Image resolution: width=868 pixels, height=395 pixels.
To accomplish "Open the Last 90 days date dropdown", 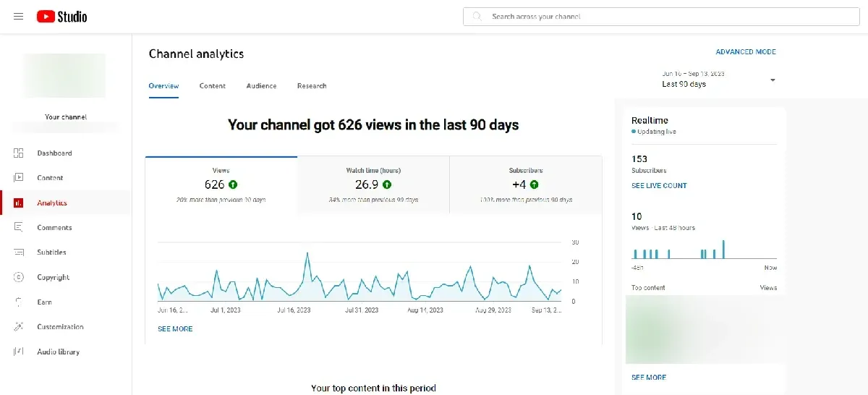I will point(719,80).
